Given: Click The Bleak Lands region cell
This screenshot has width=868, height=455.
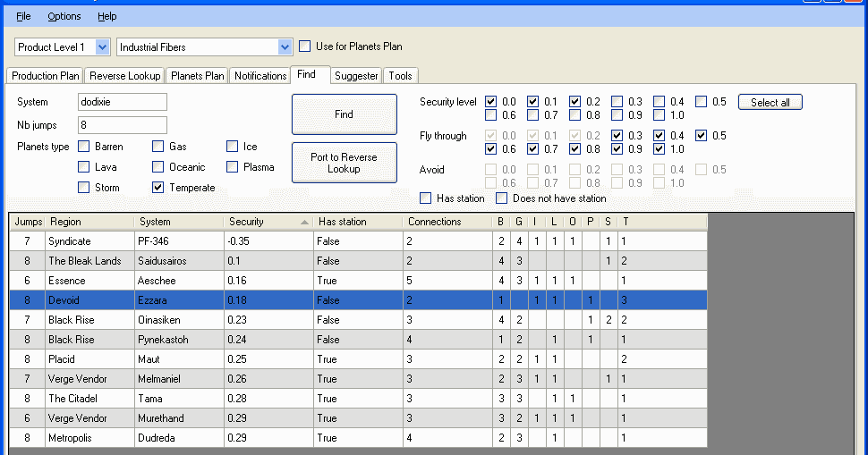Looking at the screenshot, I should (89, 261).
